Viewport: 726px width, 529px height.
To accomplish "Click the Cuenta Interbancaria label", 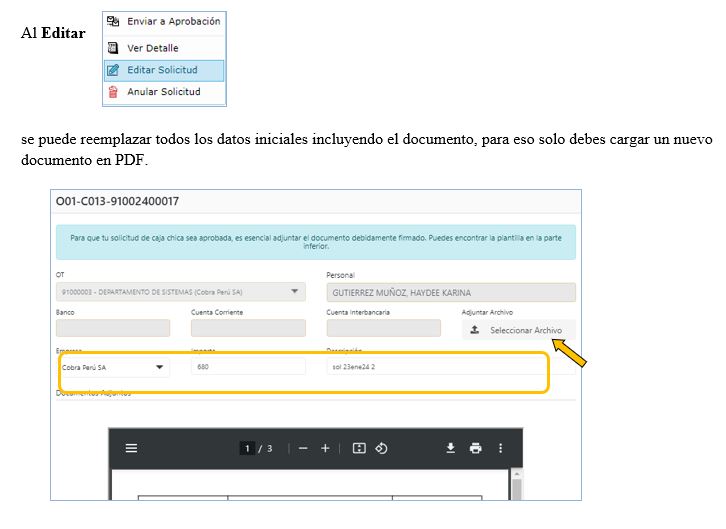I will (358, 312).
